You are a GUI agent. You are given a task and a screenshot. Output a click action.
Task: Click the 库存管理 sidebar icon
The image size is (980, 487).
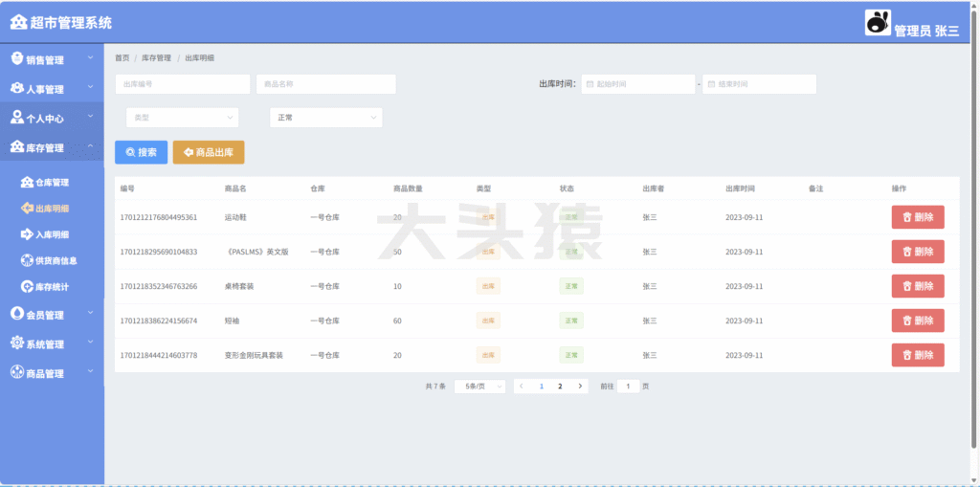(x=17, y=146)
